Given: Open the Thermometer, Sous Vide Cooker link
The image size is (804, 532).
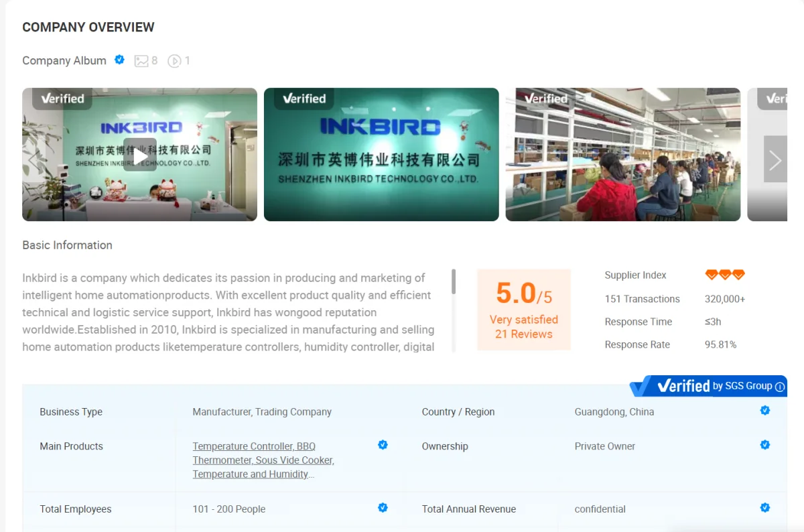Looking at the screenshot, I should click(x=263, y=460).
